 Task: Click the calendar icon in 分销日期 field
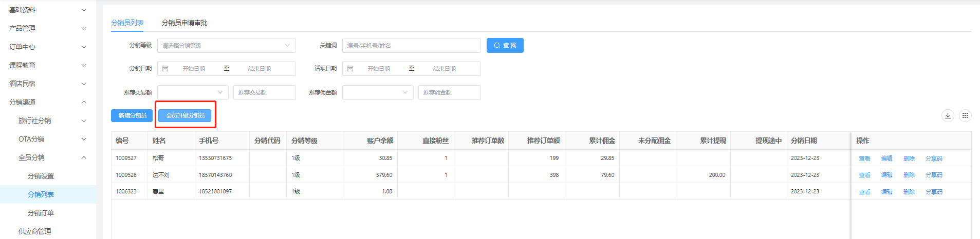[x=165, y=69]
